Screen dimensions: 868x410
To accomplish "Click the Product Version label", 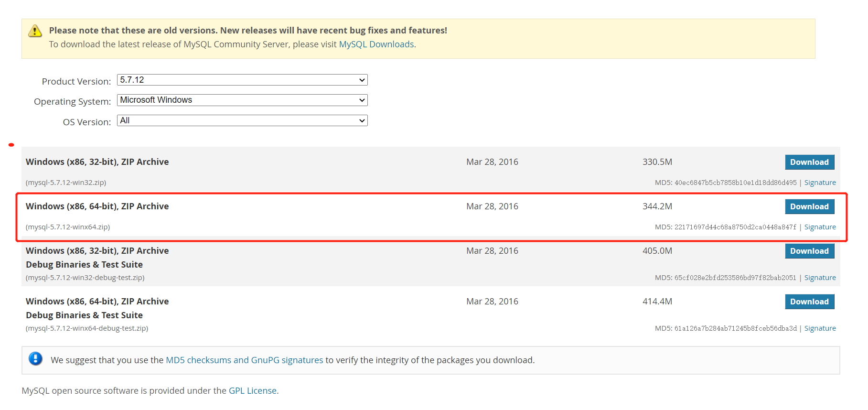I will click(76, 82).
